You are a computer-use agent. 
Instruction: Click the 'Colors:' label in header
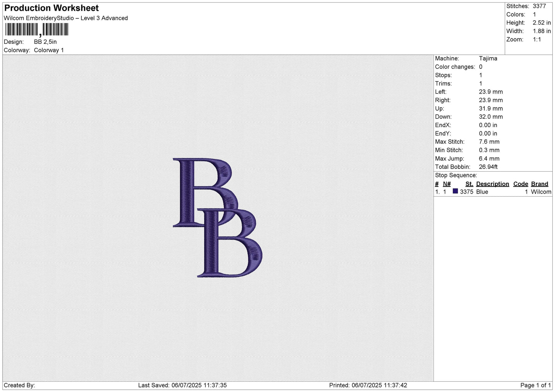(x=515, y=15)
